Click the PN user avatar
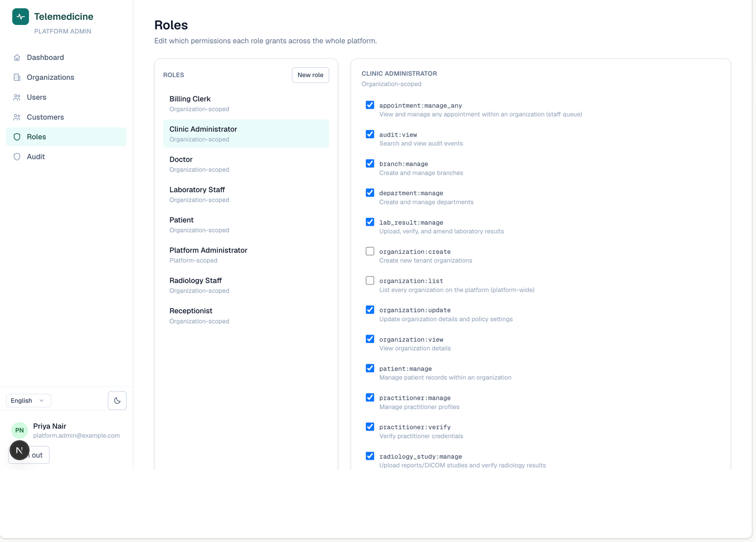 pos(19,430)
